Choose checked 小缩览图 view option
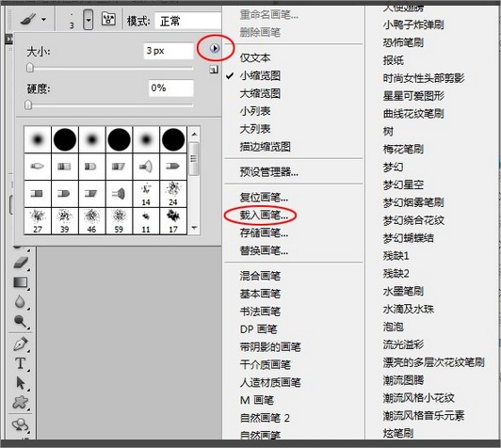 [x=260, y=75]
